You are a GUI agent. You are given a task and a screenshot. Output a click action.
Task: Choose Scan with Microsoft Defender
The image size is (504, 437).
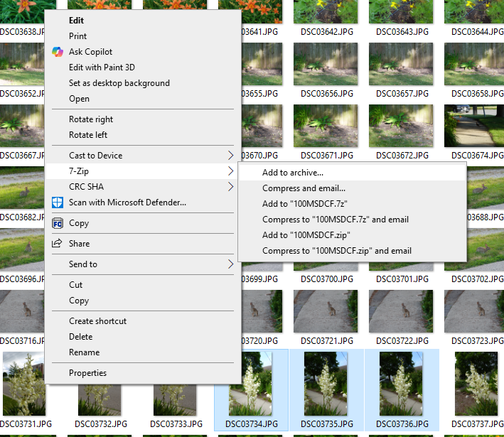point(143,203)
